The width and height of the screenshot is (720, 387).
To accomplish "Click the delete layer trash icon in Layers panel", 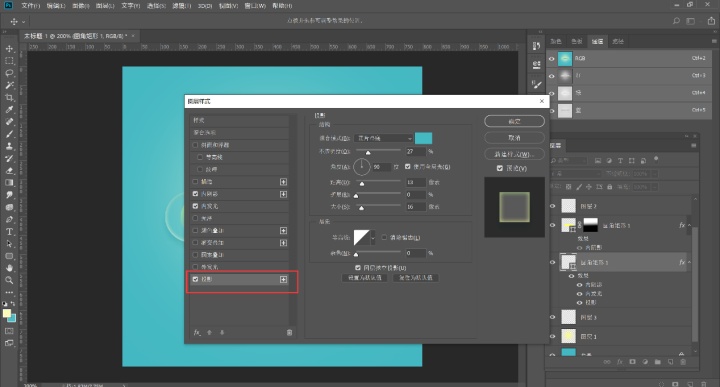I will pos(683,362).
